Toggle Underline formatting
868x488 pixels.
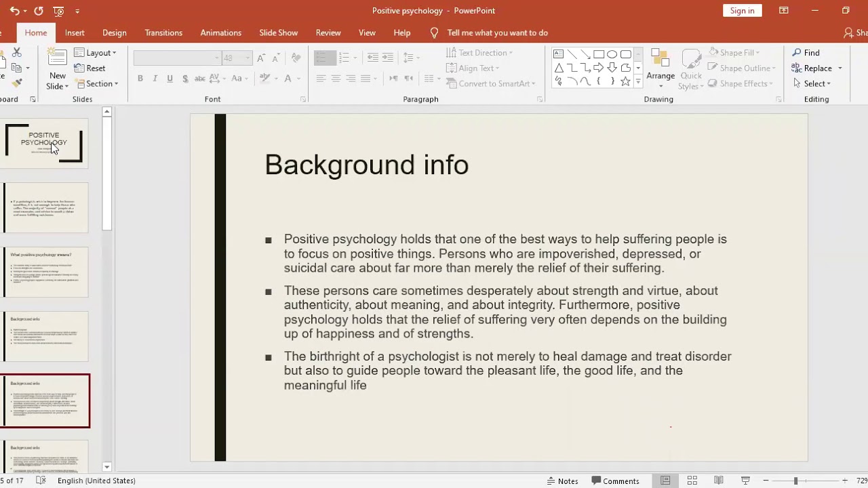click(x=170, y=79)
